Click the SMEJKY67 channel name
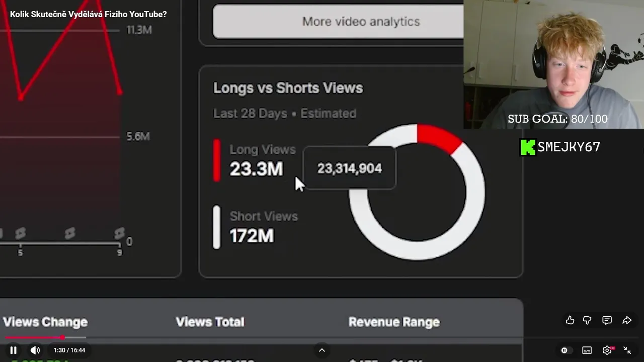The image size is (644, 362). (x=569, y=147)
